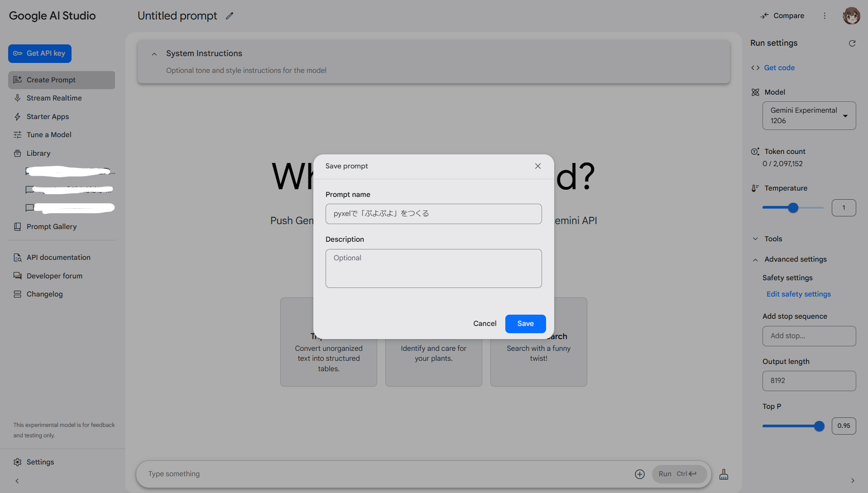
Task: Open the three-dot options menu
Action: tap(825, 15)
